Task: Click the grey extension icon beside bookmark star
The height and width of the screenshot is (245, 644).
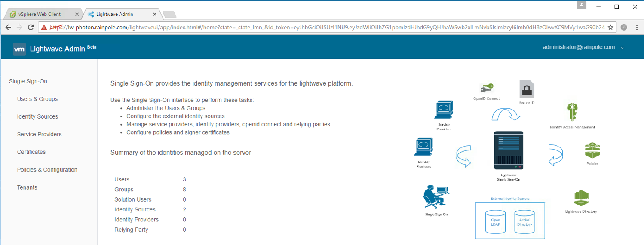Action: coord(624,27)
